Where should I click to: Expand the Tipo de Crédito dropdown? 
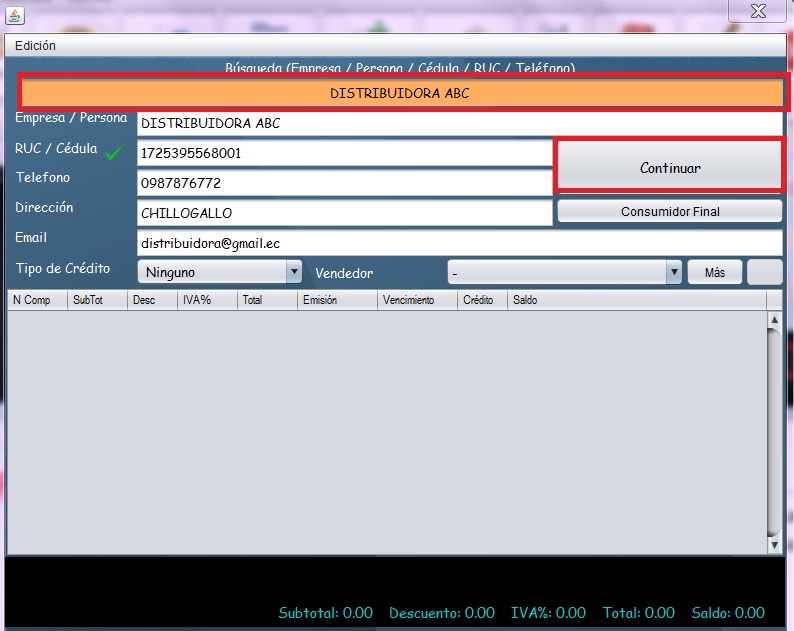(294, 272)
